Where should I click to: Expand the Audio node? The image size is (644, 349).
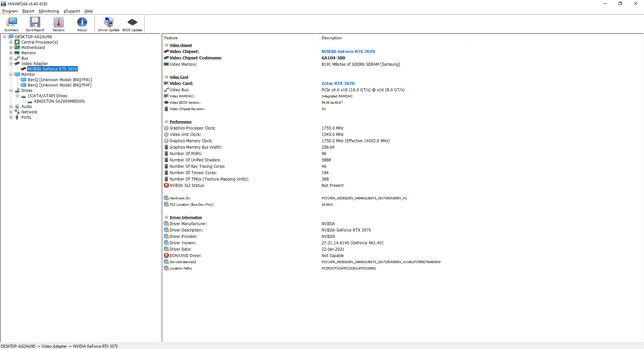11,106
